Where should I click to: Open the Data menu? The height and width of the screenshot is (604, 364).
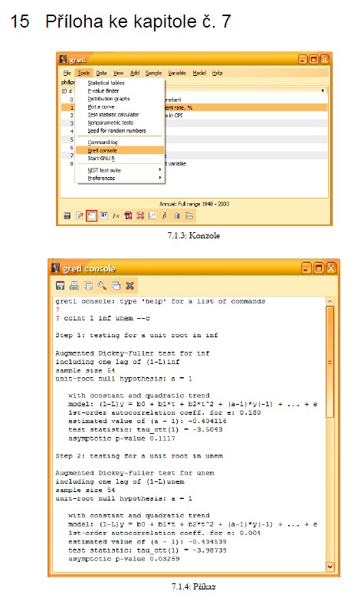pos(101,73)
